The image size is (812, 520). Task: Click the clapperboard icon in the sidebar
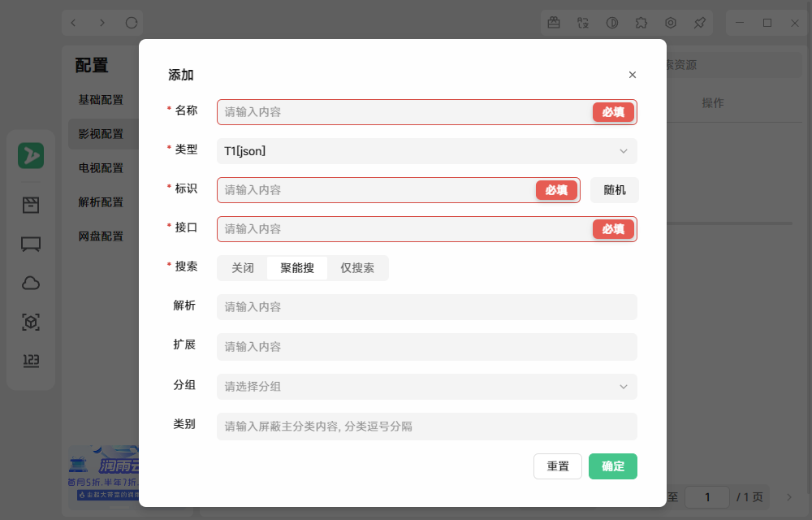31,205
